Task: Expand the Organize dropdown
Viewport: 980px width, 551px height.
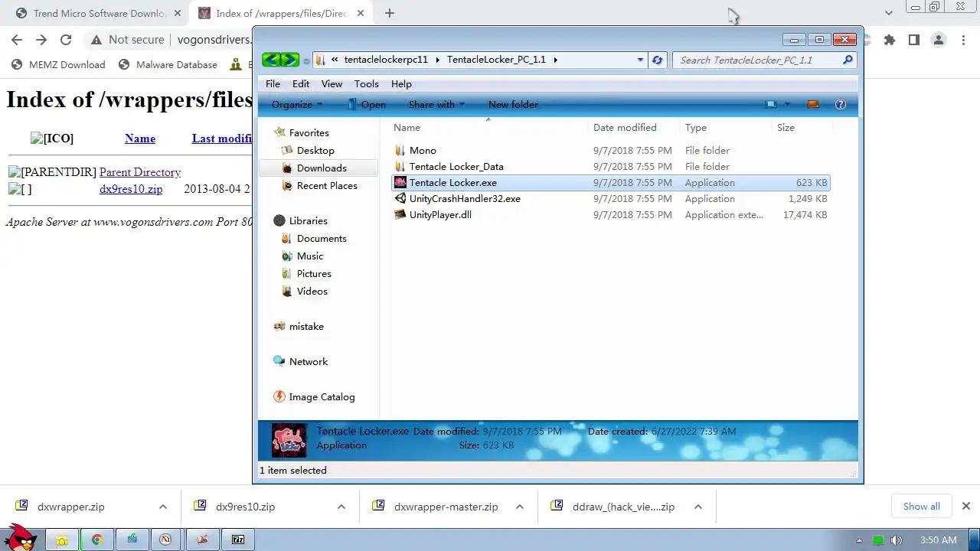Action: tap(297, 104)
